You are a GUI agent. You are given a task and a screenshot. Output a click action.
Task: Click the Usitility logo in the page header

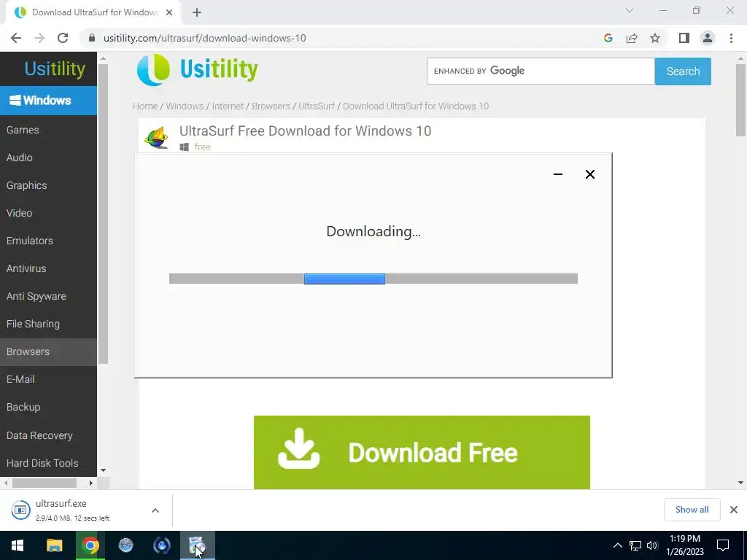pyautogui.click(x=197, y=69)
